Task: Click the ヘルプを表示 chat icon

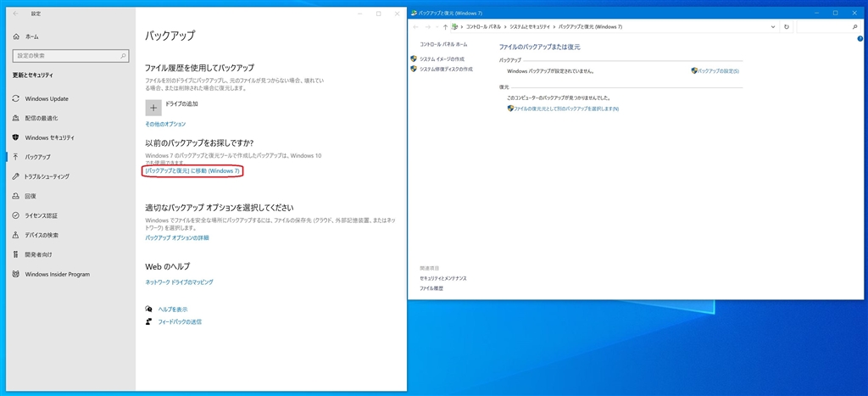Action: [148, 309]
